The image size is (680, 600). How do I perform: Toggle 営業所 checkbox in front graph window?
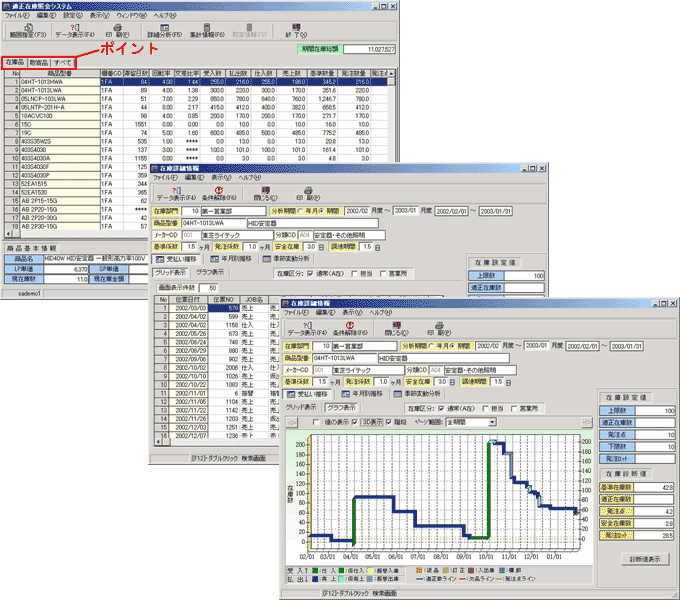pyautogui.click(x=514, y=408)
